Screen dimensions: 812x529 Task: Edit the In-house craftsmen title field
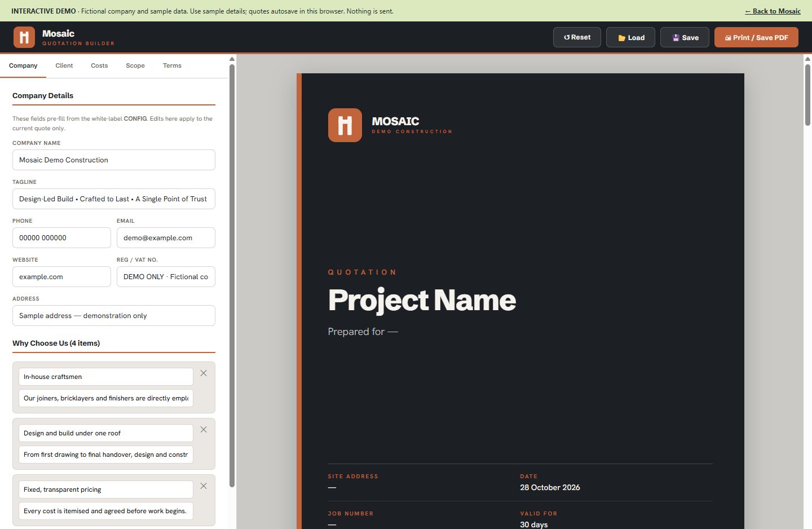pyautogui.click(x=106, y=377)
